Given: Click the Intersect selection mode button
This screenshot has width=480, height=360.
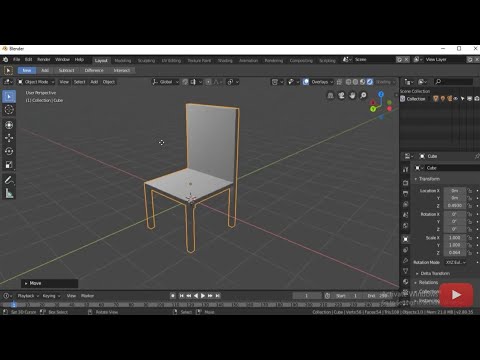Looking at the screenshot, I should click(x=122, y=70).
